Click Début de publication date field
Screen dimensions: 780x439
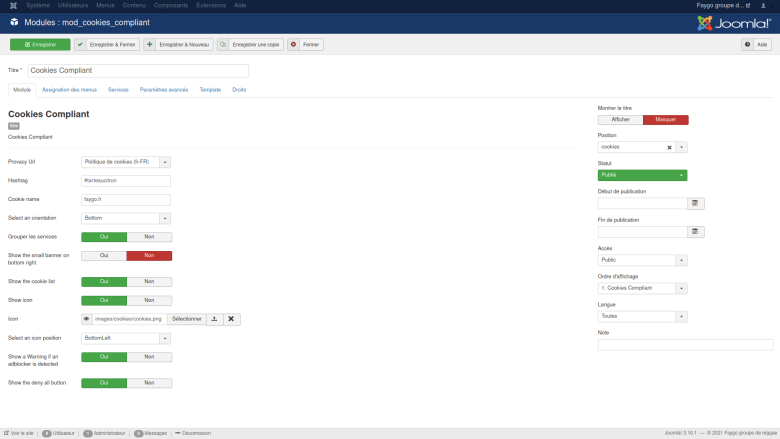click(x=643, y=203)
